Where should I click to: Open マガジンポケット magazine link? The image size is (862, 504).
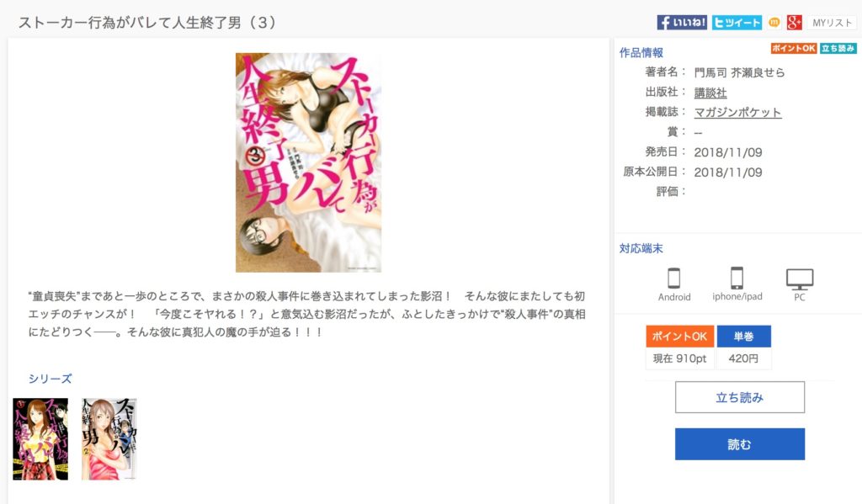[x=737, y=112]
